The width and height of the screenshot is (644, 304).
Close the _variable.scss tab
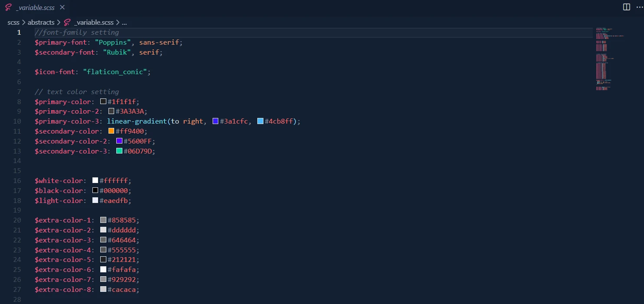(62, 7)
